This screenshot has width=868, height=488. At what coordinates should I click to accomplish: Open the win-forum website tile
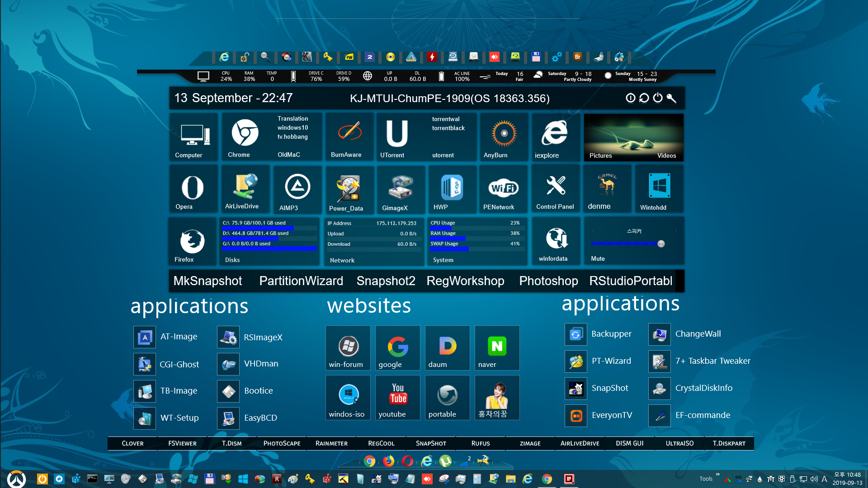(348, 348)
